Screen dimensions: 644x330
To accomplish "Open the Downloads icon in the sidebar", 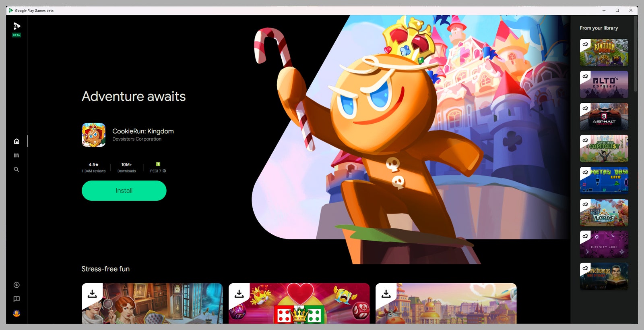I will [17, 285].
